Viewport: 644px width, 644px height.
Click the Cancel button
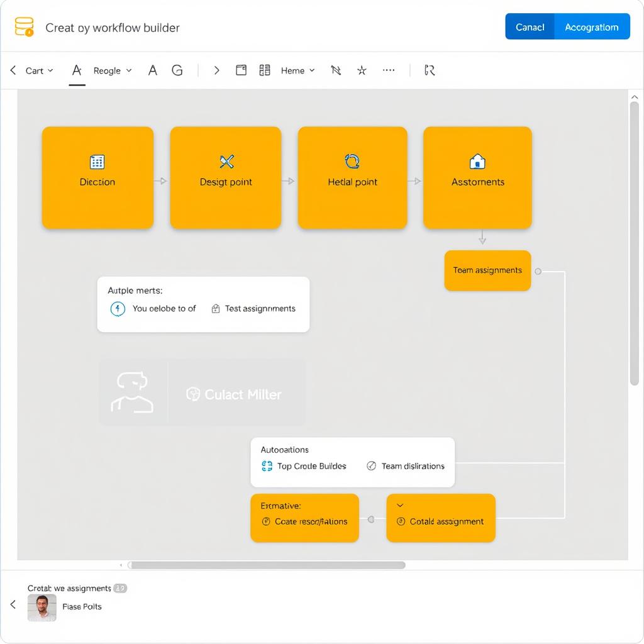pos(530,26)
